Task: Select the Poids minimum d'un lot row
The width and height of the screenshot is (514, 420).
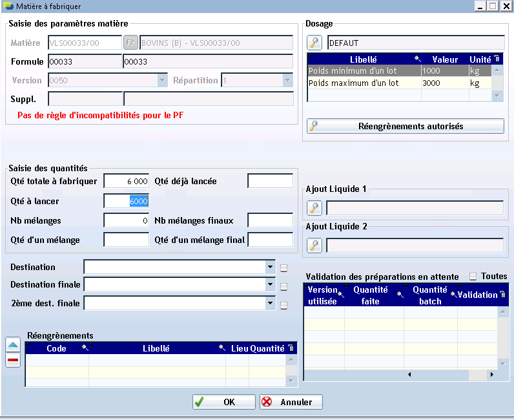Action: point(399,70)
